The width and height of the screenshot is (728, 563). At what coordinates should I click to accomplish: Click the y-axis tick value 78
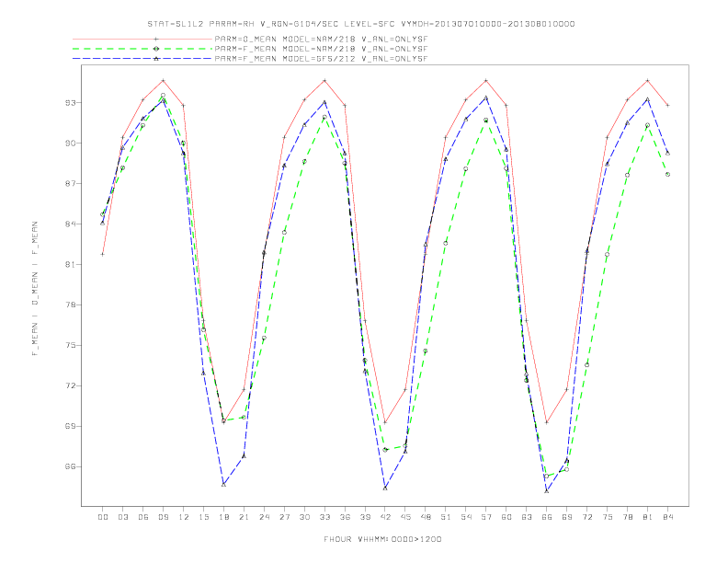[70, 304]
